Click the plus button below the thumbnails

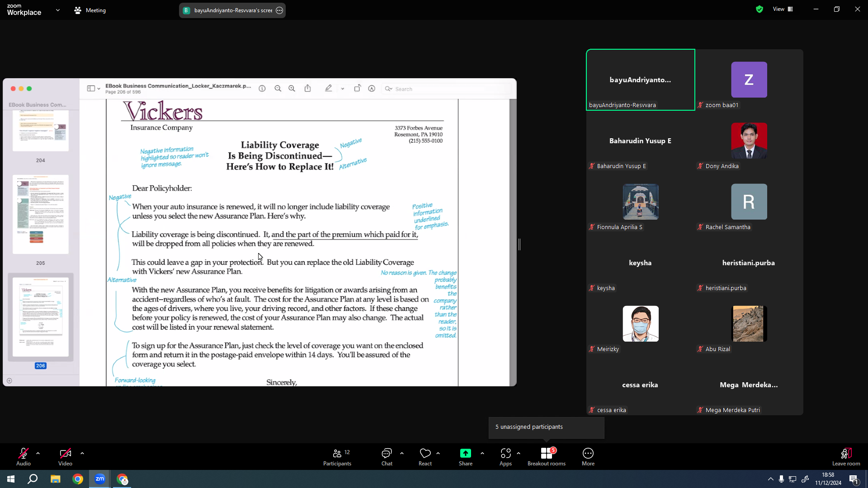click(x=9, y=381)
